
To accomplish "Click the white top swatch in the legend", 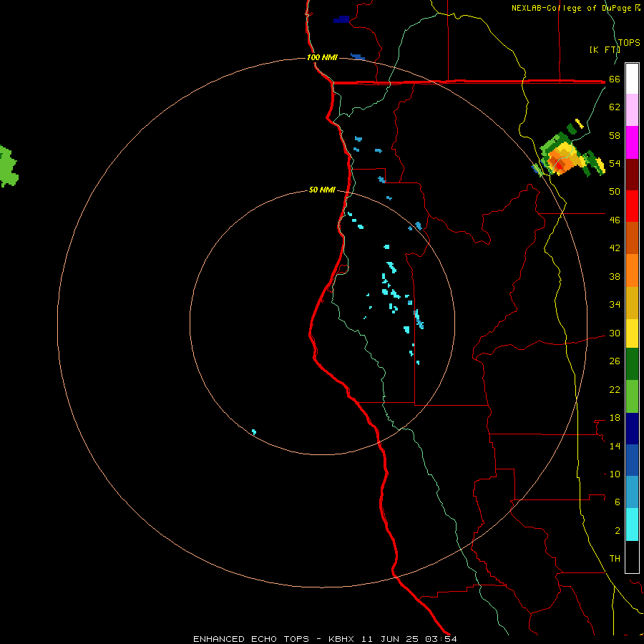I will [632, 79].
